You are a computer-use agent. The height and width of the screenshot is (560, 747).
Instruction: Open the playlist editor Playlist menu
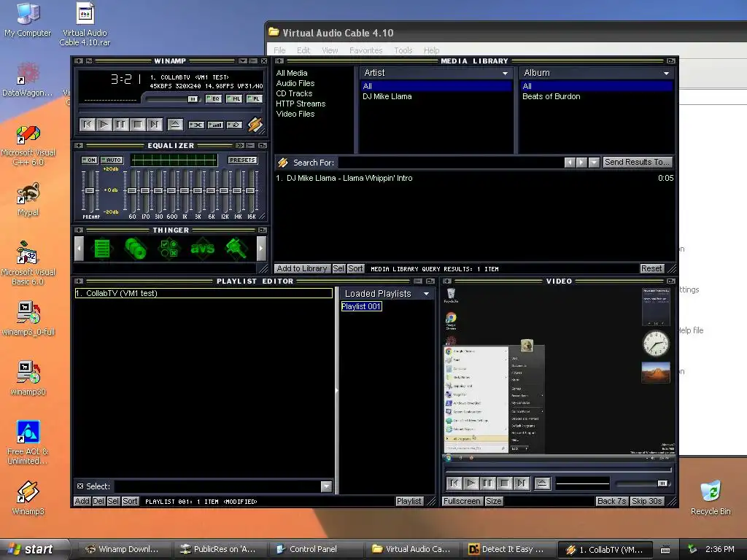[x=409, y=501]
